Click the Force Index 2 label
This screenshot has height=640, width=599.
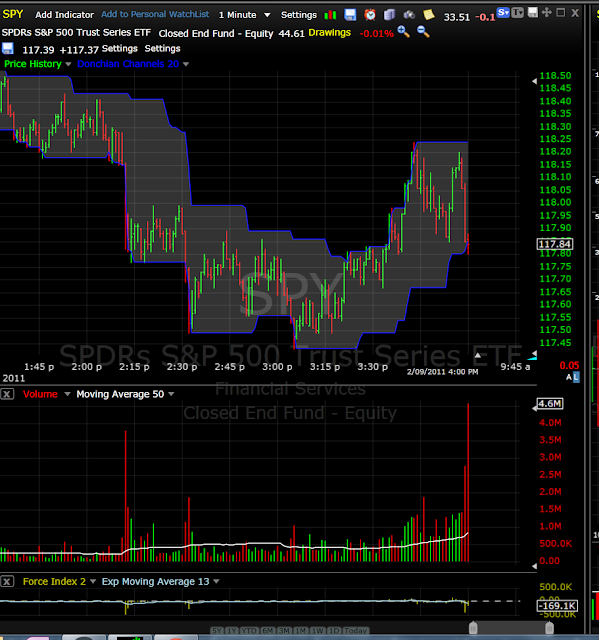54,581
